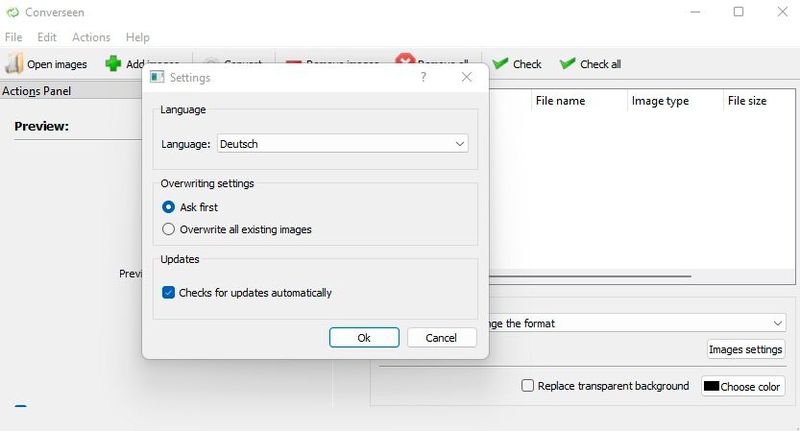Image resolution: width=800 pixels, height=431 pixels.
Task: Click the Images settings button
Action: coord(745,349)
